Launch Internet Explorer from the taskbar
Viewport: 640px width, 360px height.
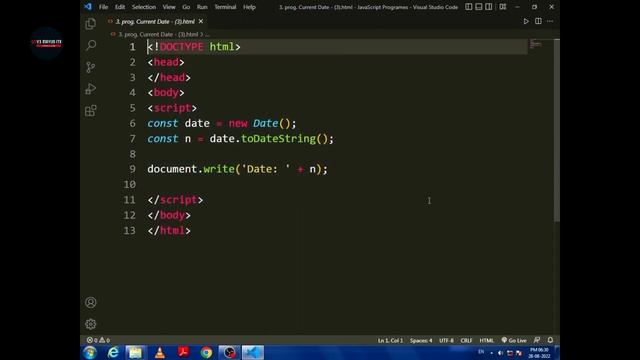113,352
